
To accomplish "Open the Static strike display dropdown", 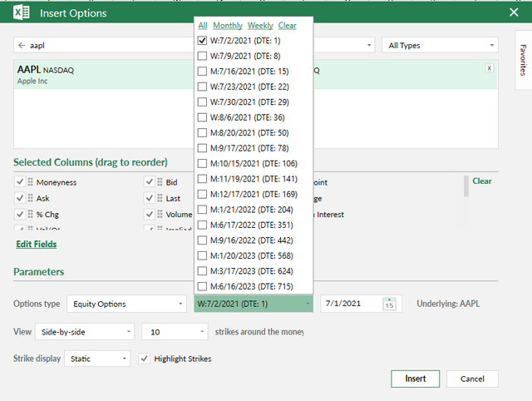I will click(97, 359).
